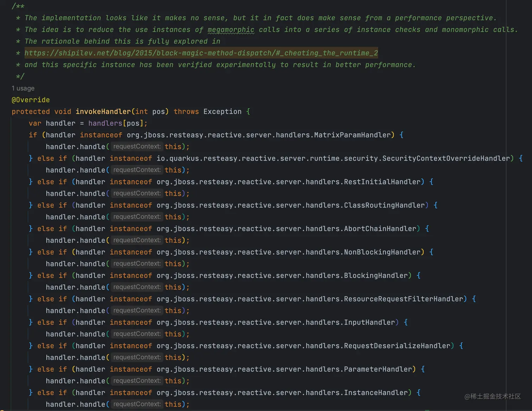532x411 pixels.
Task: Click the ResourceRequestFilterHandler class name
Action: pos(404,299)
